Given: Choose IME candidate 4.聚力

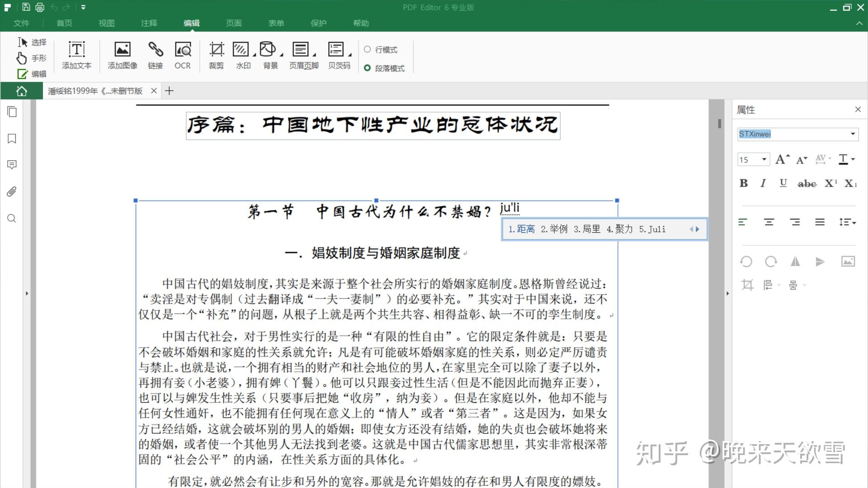Looking at the screenshot, I should pyautogui.click(x=619, y=229).
